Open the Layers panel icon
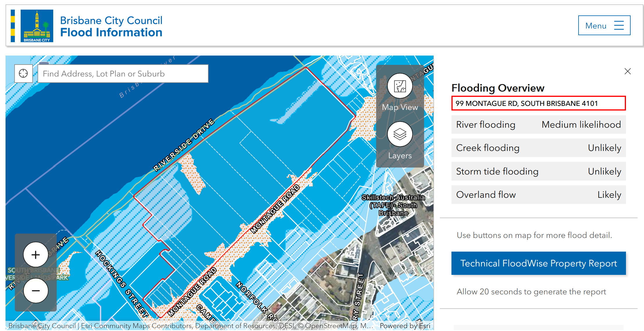The width and height of the screenshot is (644, 331). (x=400, y=134)
